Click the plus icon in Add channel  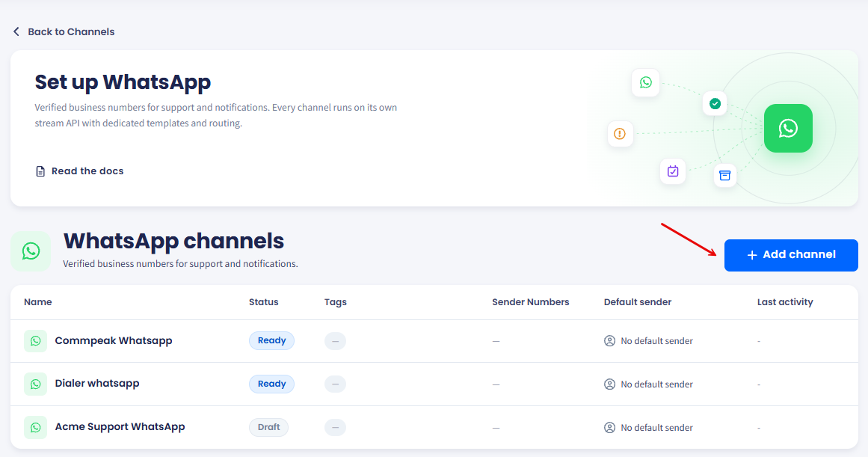752,255
